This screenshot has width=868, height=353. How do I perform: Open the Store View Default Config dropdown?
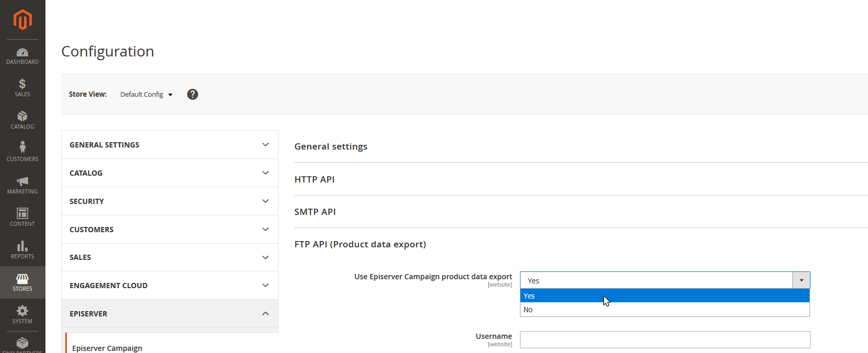coord(146,94)
